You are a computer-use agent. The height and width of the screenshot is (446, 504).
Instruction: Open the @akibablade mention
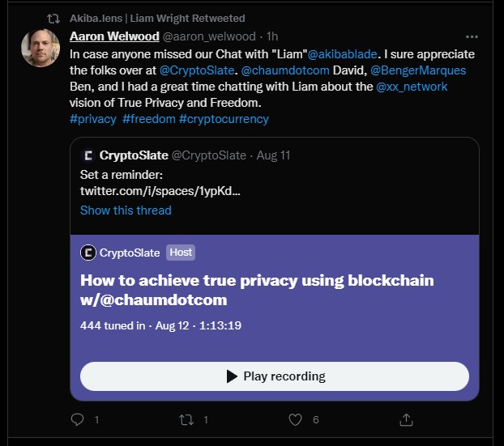tap(342, 54)
